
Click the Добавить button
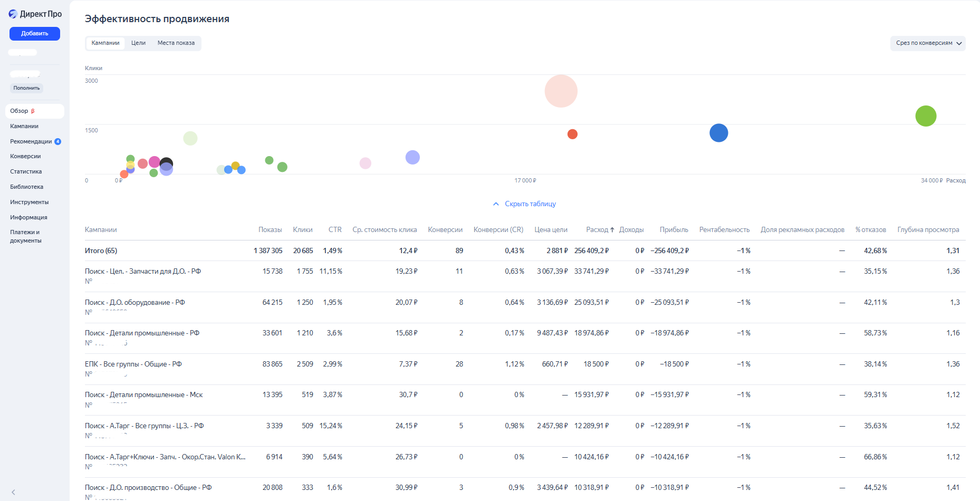35,33
